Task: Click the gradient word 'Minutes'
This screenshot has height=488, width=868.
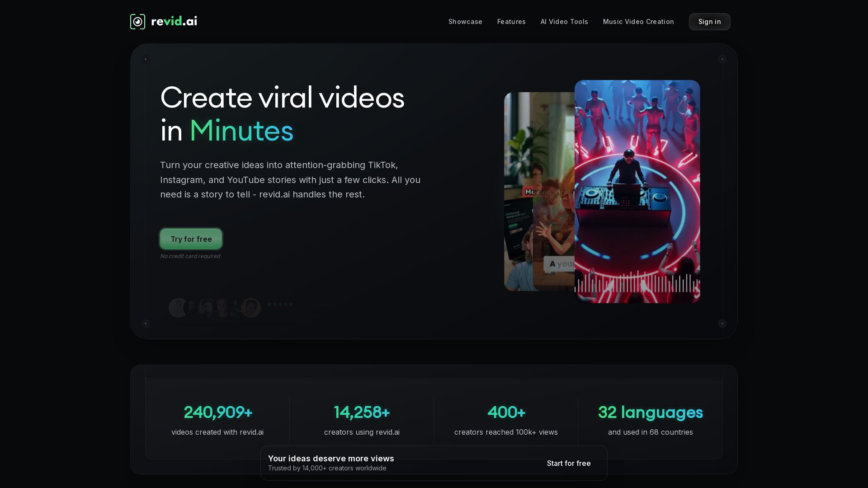Action: tap(241, 131)
